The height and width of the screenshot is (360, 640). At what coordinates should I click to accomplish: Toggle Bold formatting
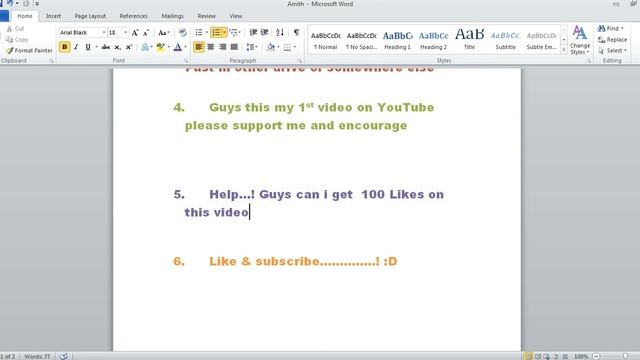coord(64,47)
